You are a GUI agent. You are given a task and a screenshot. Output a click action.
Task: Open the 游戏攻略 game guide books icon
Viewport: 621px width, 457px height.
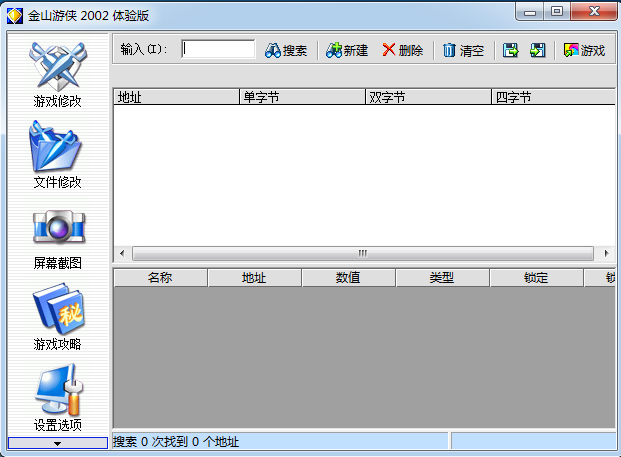point(58,317)
